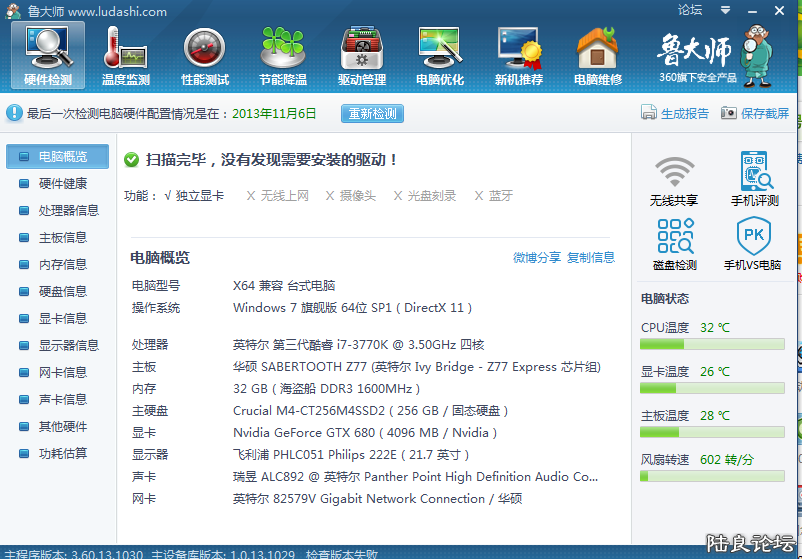Image resolution: width=802 pixels, height=559 pixels.
Task: Open 手机评测 phone benchmark
Action: (754, 181)
